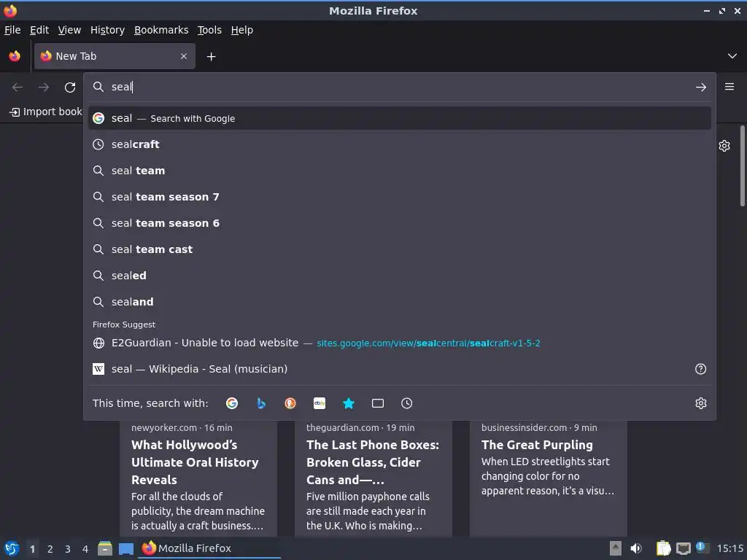Image resolution: width=747 pixels, height=560 pixels.
Task: Open the History menu
Action: 108,30
